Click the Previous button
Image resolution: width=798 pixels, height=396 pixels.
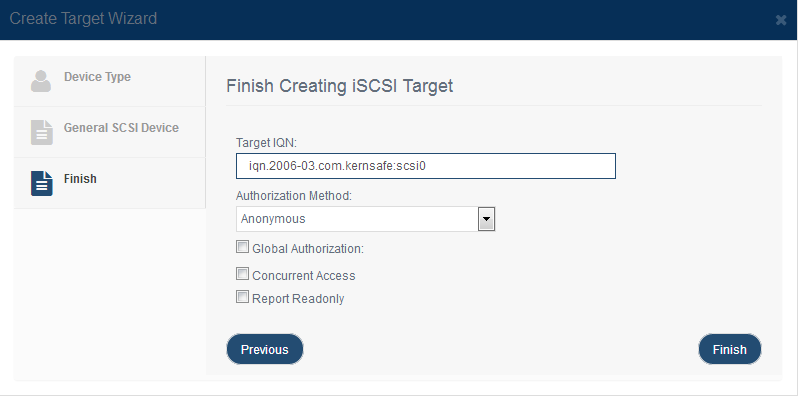point(265,350)
